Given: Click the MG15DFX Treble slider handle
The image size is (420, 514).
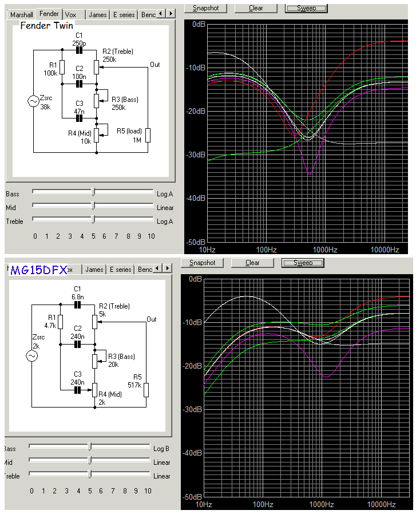Looking at the screenshot, I should pyautogui.click(x=90, y=474).
